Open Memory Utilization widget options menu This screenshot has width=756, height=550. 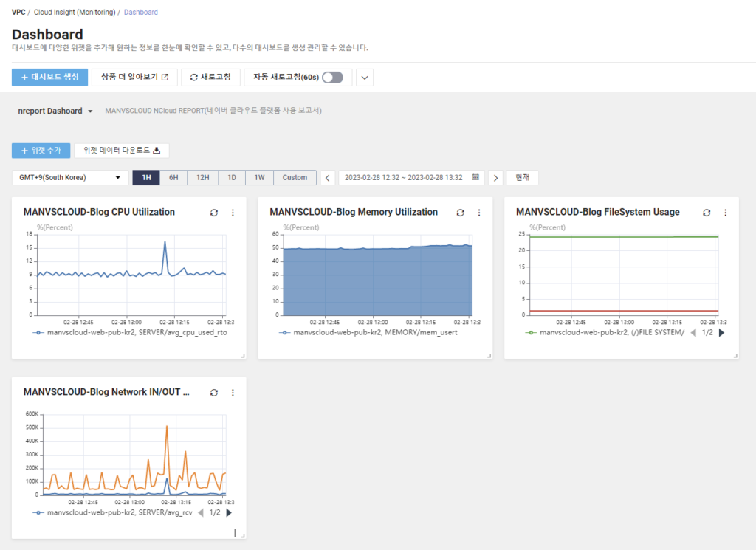[x=479, y=213]
